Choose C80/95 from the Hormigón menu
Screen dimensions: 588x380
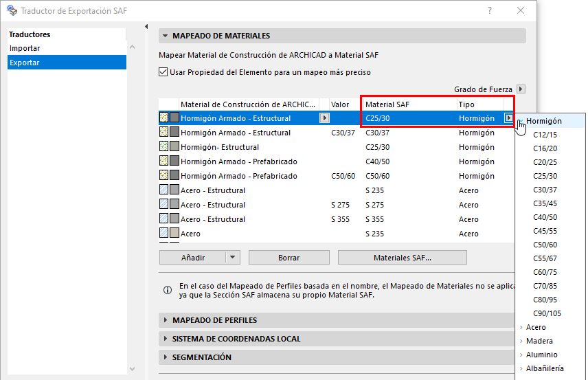(x=545, y=300)
